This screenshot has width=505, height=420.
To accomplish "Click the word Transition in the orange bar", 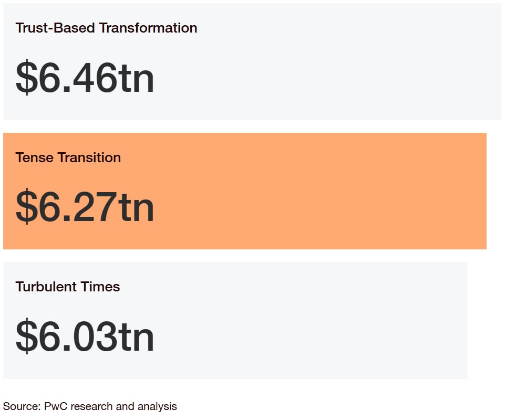I will pos(89,157).
